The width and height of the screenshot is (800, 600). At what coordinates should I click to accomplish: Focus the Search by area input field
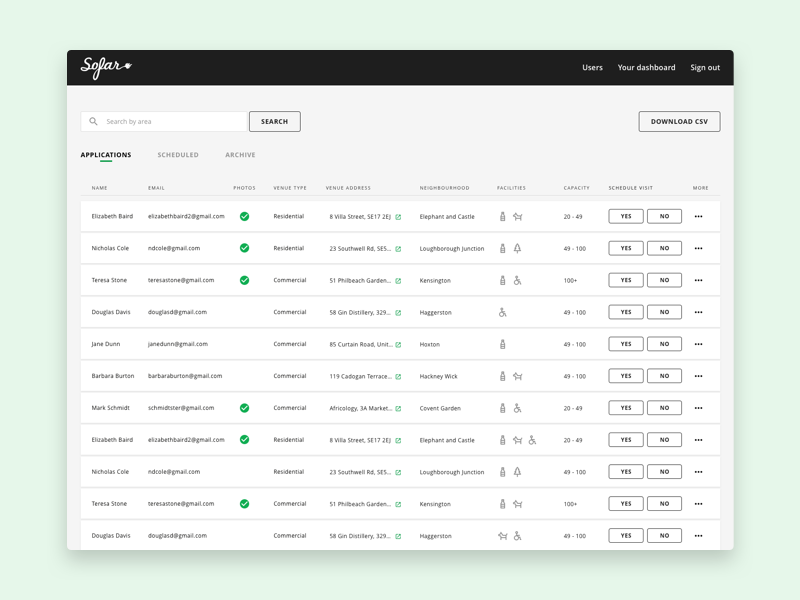[164, 121]
